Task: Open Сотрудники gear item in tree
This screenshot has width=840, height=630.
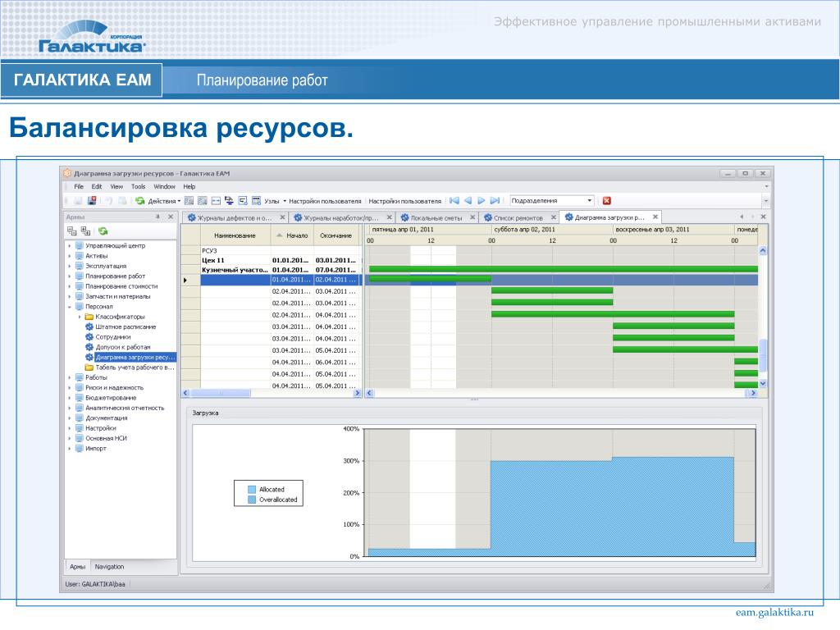Action: [x=112, y=337]
